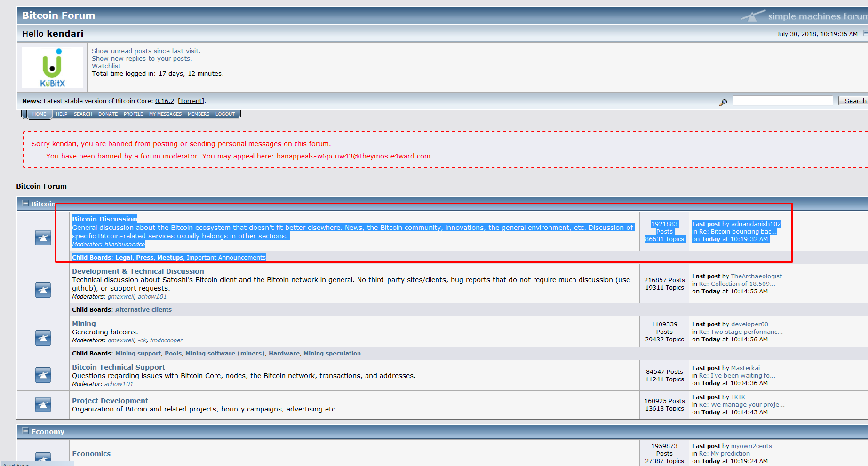Open the Home menu tab
Image resolution: width=868 pixels, height=466 pixels.
[x=39, y=114]
